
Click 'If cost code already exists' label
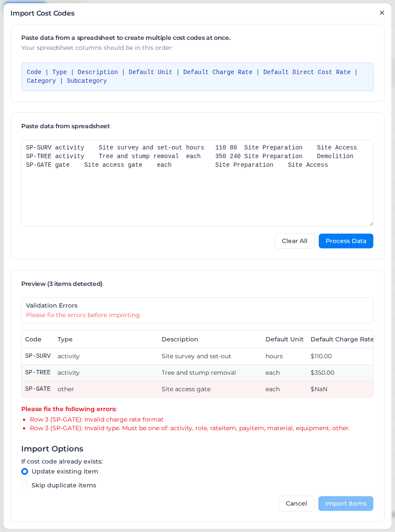62,461
